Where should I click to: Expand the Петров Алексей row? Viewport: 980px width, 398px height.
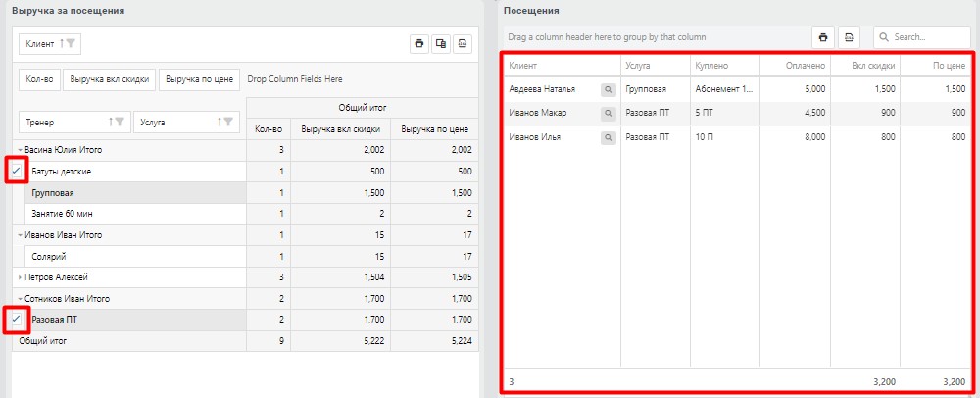[20, 276]
